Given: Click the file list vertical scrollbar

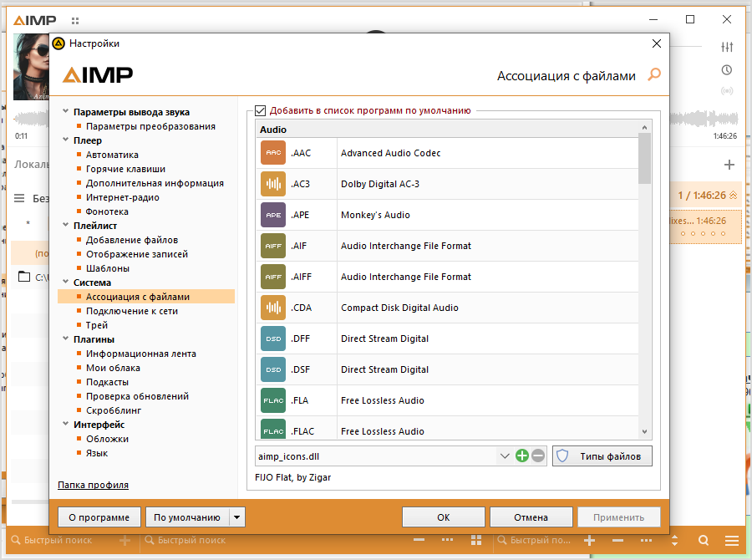Looking at the screenshot, I should click(x=644, y=284).
